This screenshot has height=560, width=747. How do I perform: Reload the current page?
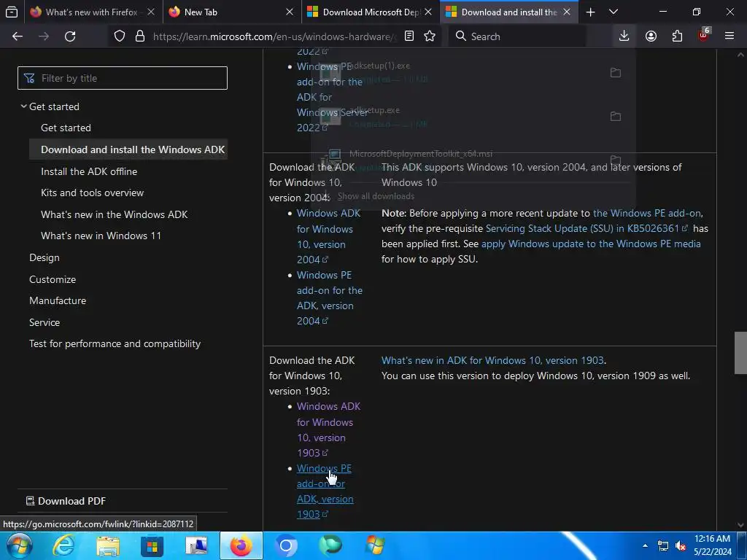click(x=70, y=36)
